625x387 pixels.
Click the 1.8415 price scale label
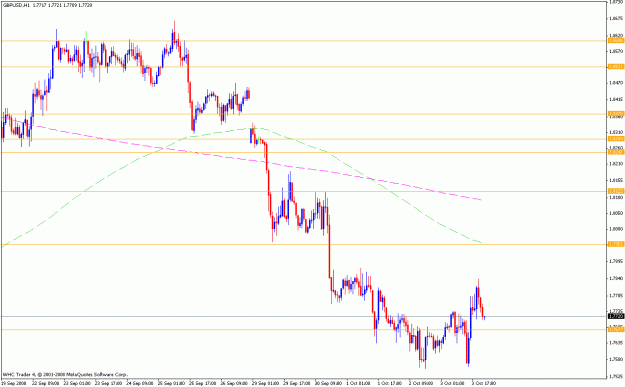pos(616,99)
